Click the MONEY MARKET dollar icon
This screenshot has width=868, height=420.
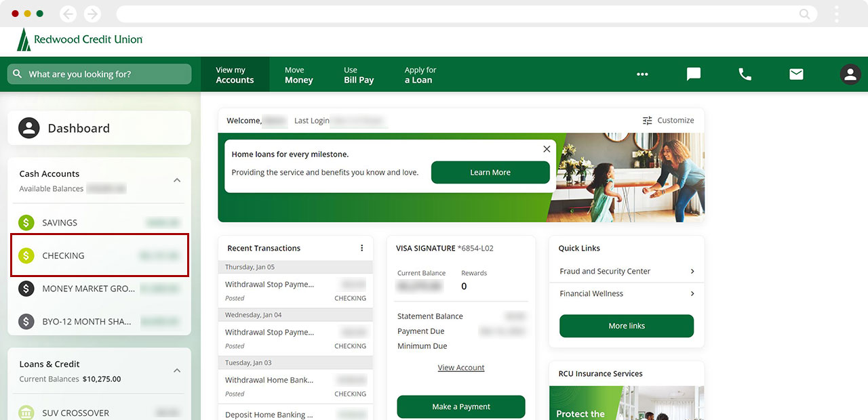click(26, 289)
